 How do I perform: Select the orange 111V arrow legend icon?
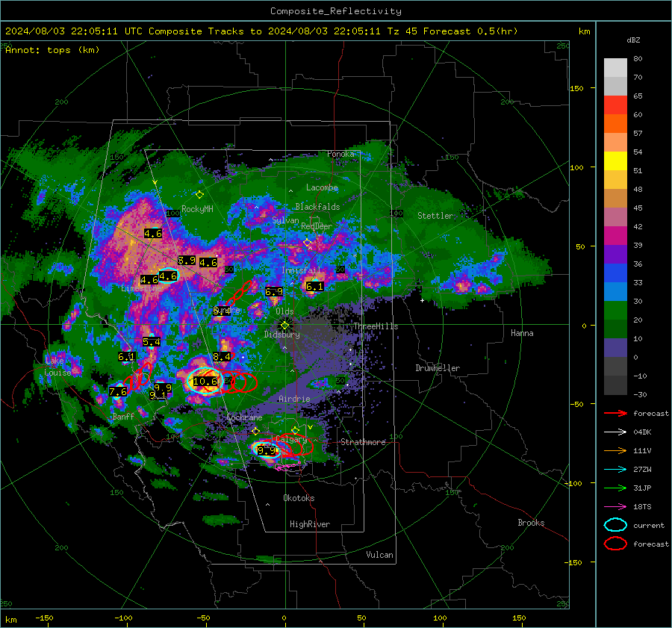[x=615, y=450]
